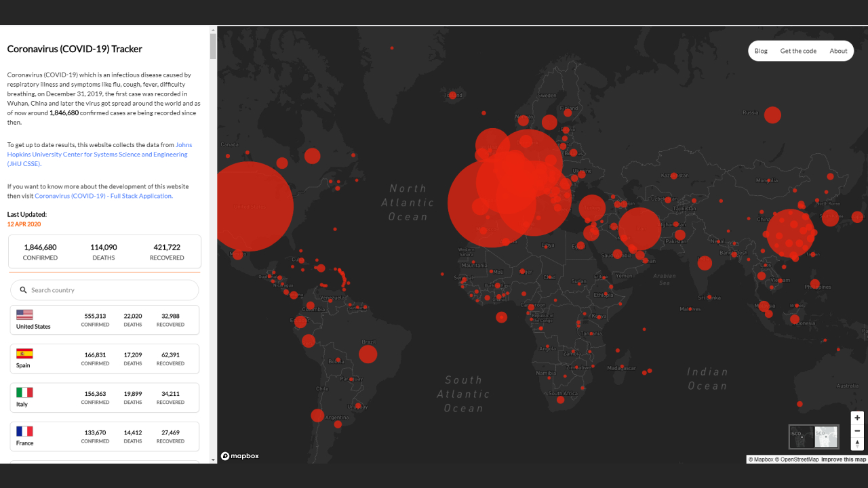Open the Blog menu item
The image size is (868, 488).
(761, 51)
